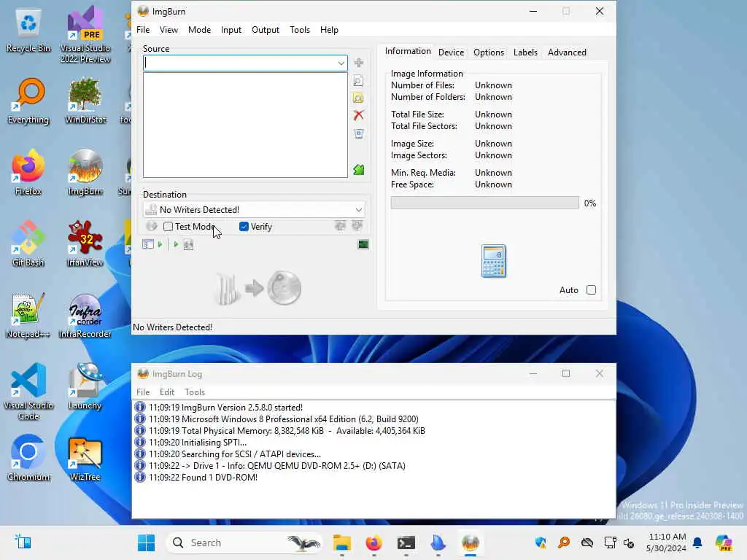Switch to the Device tab
This screenshot has height=560, width=747.
[x=451, y=52]
